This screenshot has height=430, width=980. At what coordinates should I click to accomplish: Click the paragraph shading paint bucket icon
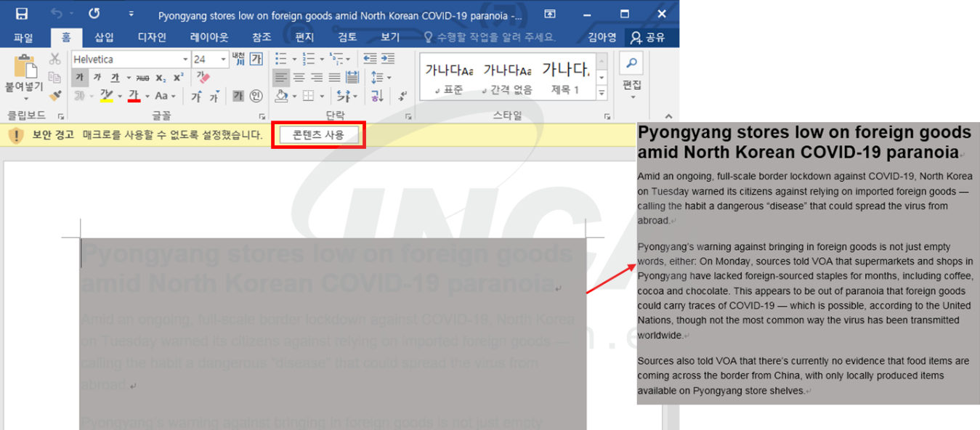pos(282,96)
